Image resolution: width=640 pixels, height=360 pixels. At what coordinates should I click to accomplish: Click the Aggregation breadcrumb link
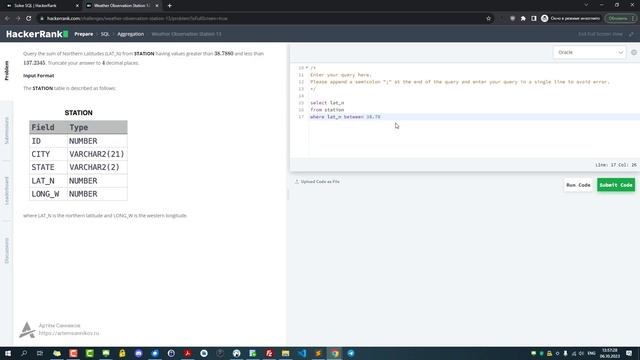click(x=131, y=34)
